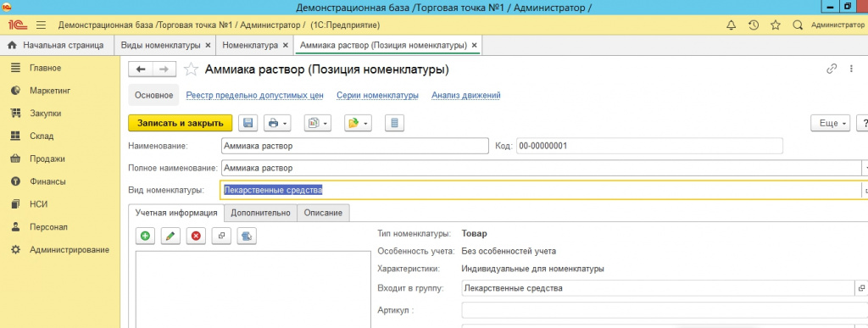The image size is (868, 328).
Task: Expand the reports icon dropdown arrow
Action: pos(325,124)
